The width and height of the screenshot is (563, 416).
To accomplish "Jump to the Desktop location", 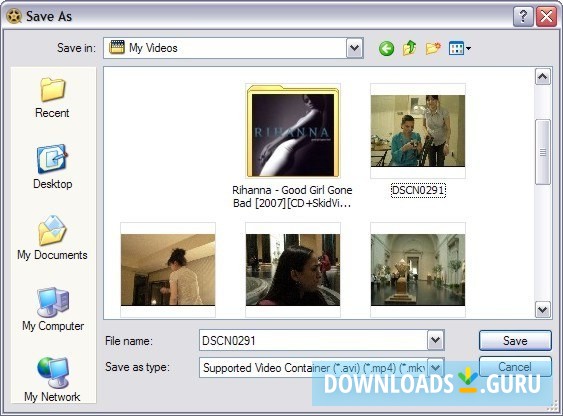I will [x=52, y=167].
